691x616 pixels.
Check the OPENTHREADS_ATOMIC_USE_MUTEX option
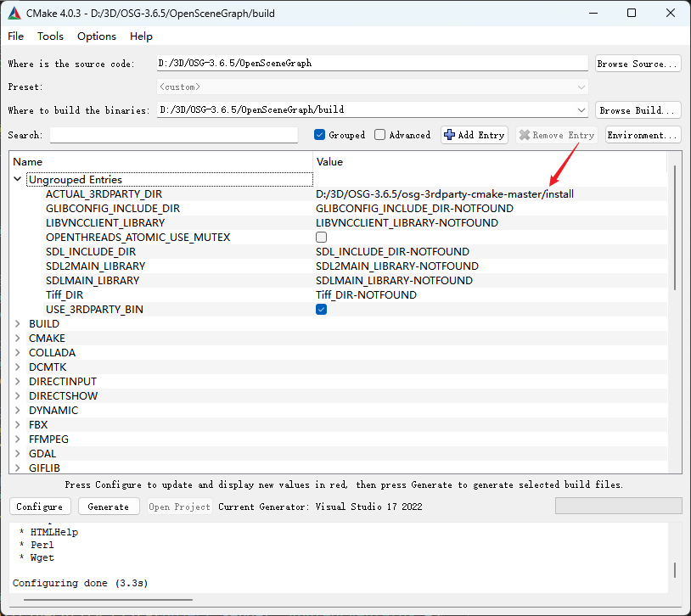pos(321,238)
